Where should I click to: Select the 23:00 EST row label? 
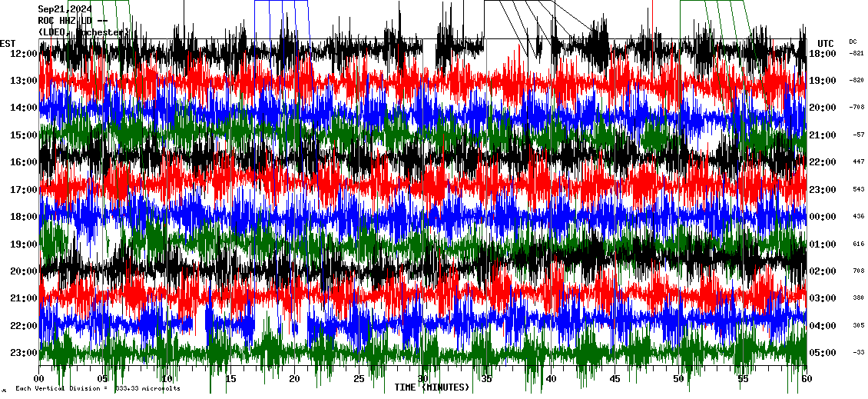(23, 353)
